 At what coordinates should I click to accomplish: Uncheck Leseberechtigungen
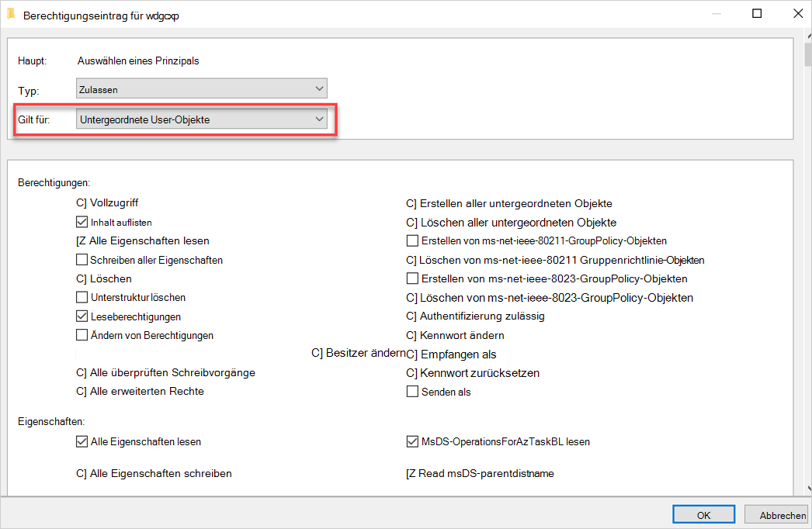(82, 316)
